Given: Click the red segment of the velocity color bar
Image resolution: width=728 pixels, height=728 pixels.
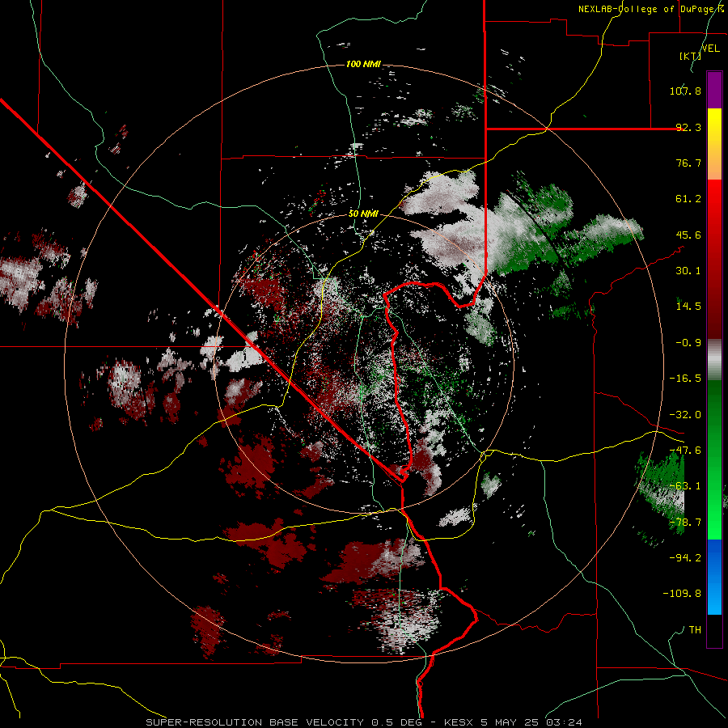Looking at the screenshot, I should tap(714, 259).
